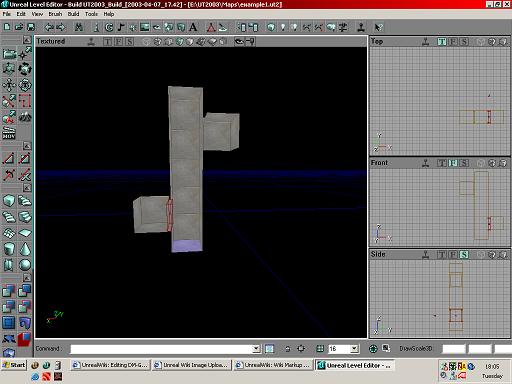Select Texture Rotate mode

(25, 85)
